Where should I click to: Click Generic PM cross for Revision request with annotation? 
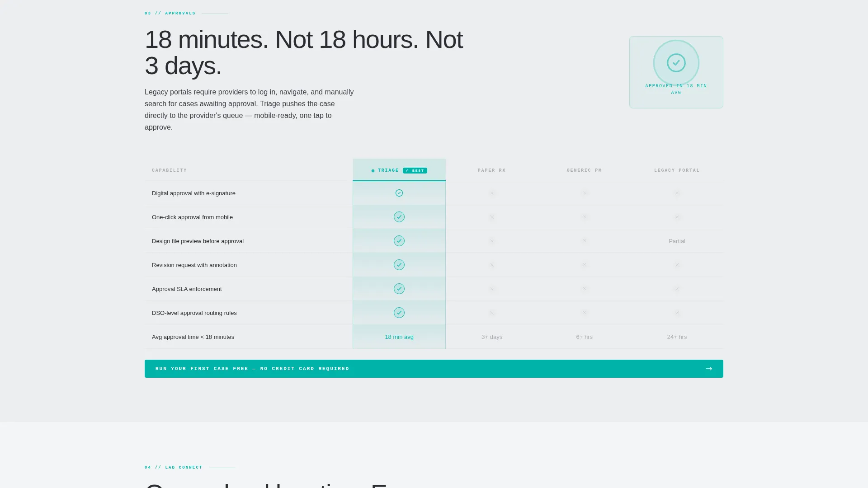click(585, 265)
